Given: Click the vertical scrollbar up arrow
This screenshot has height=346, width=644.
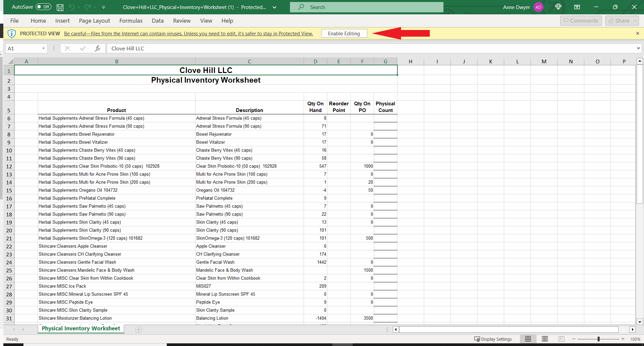Looking at the screenshot, I should click(640, 61).
